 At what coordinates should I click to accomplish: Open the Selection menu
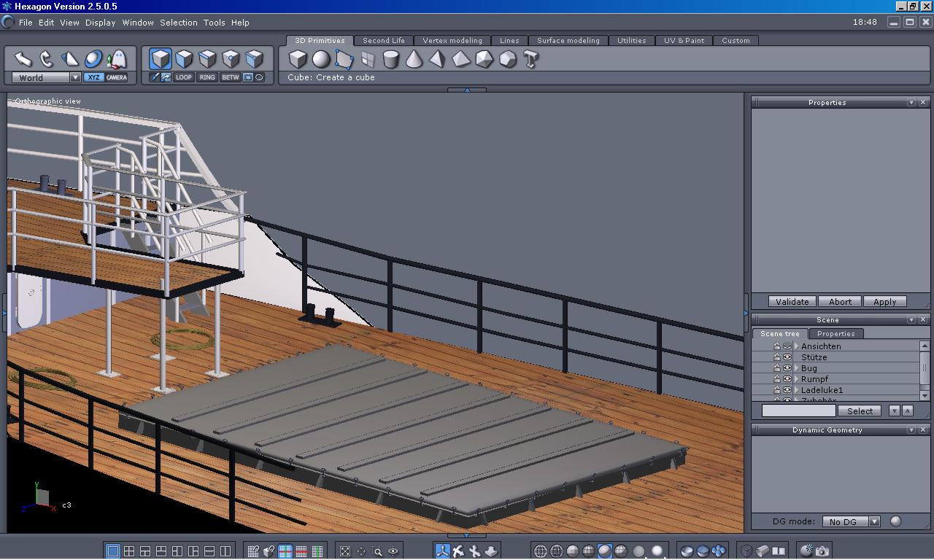click(x=178, y=23)
